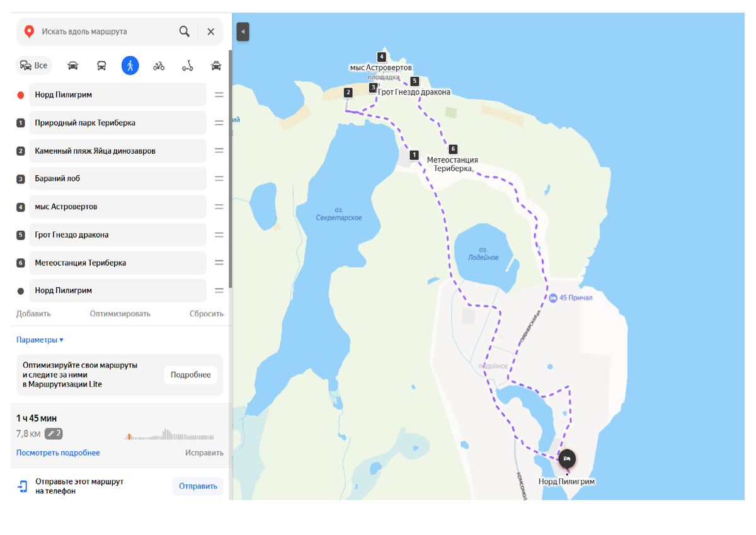756x535 pixels.
Task: Click map marker 5 Грот Гнездо дракона
Action: [x=414, y=81]
